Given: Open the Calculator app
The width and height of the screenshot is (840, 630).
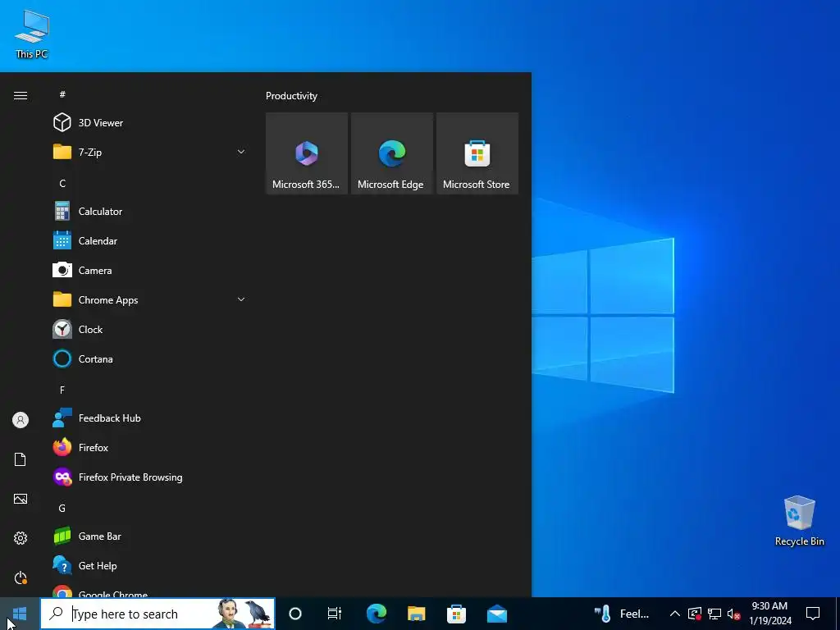Looking at the screenshot, I should (x=150, y=212).
